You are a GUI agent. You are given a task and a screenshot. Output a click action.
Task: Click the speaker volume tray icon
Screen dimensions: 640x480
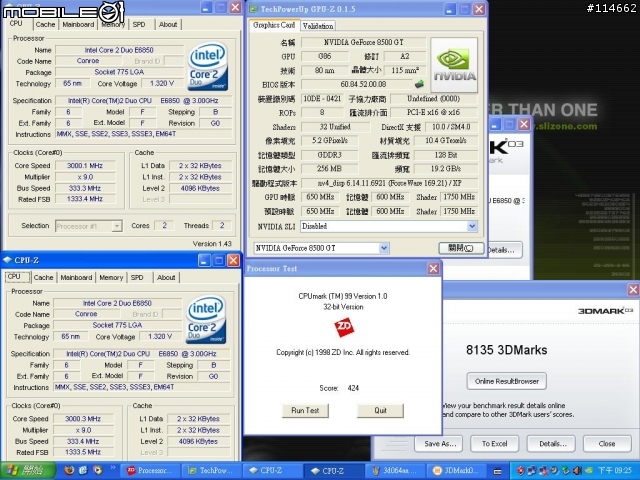point(577,471)
